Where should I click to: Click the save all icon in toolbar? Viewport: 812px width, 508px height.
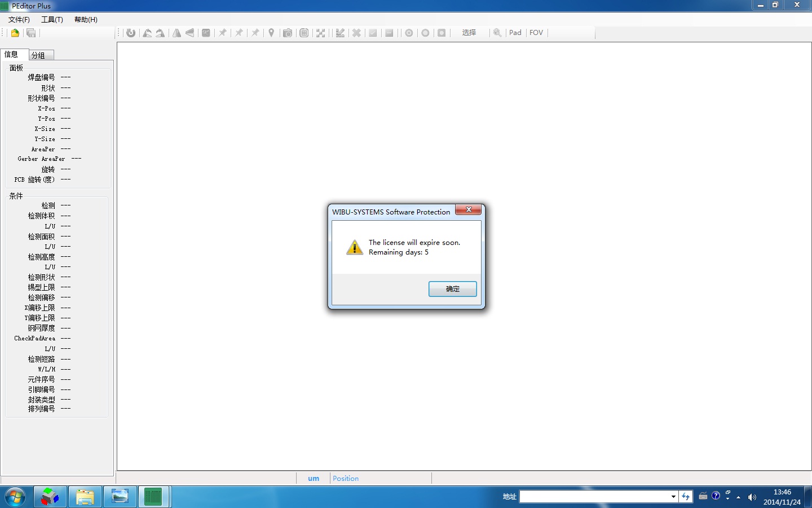click(31, 33)
